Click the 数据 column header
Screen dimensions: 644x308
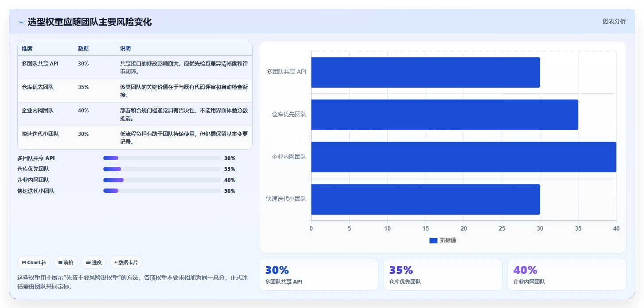tap(83, 49)
